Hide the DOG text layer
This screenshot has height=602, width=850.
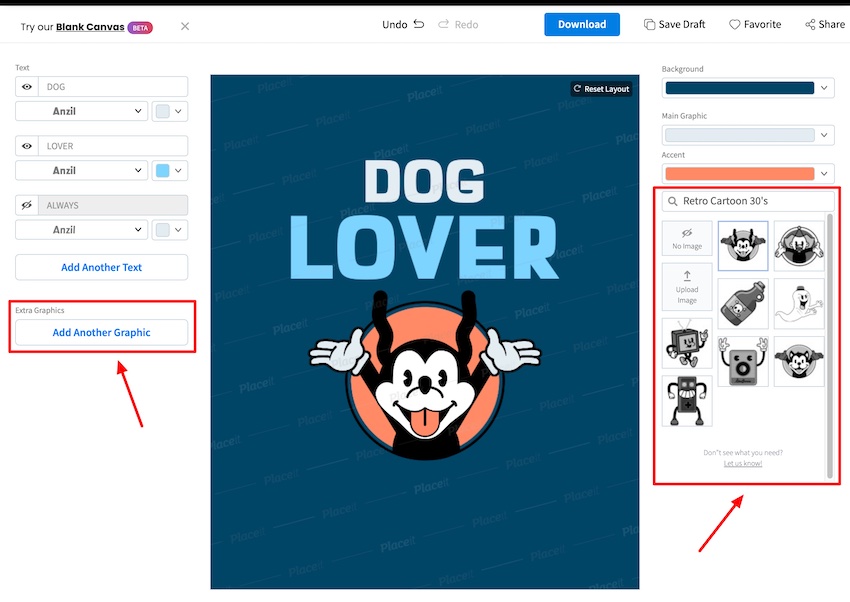coord(27,87)
